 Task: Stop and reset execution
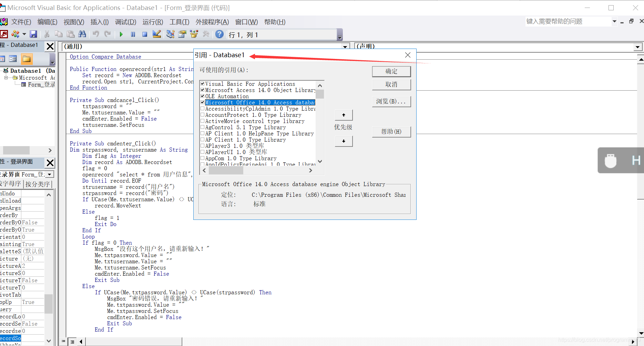click(145, 34)
